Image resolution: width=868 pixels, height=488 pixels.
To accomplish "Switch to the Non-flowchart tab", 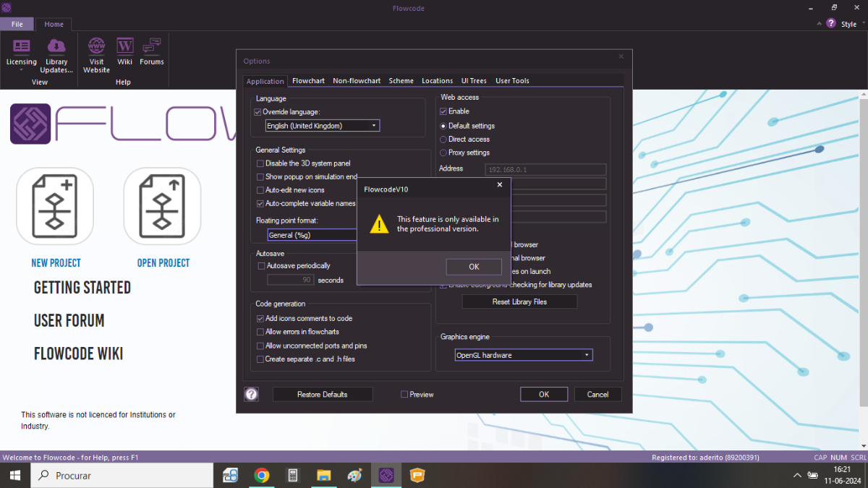I will (357, 81).
